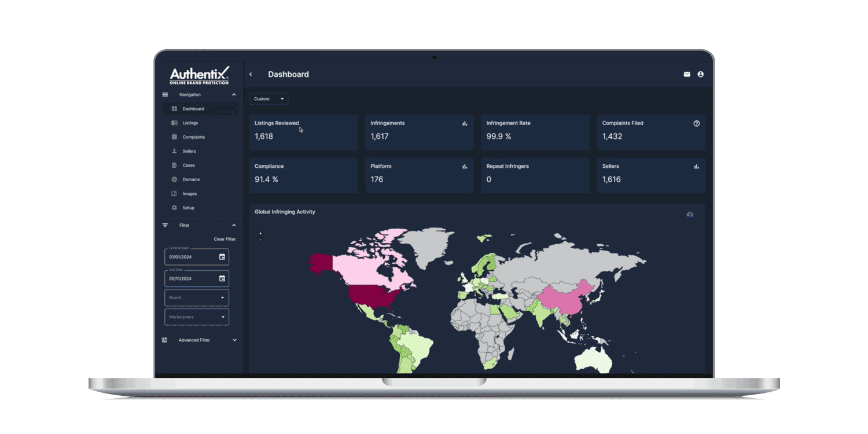The image size is (868, 434).
Task: Click the Dashboard page title
Action: pos(288,74)
